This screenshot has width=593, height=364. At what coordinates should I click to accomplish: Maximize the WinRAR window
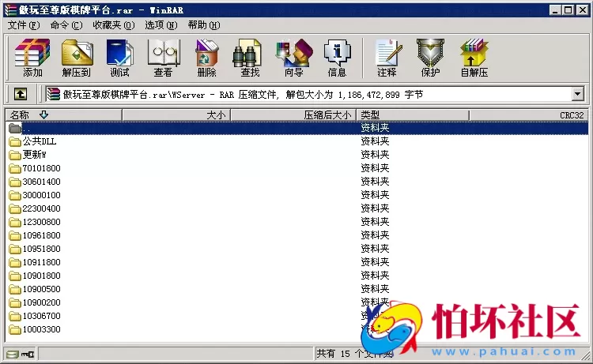(x=568, y=9)
